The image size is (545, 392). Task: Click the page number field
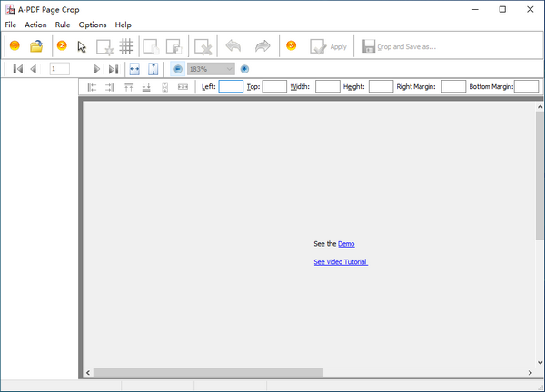[x=59, y=69]
